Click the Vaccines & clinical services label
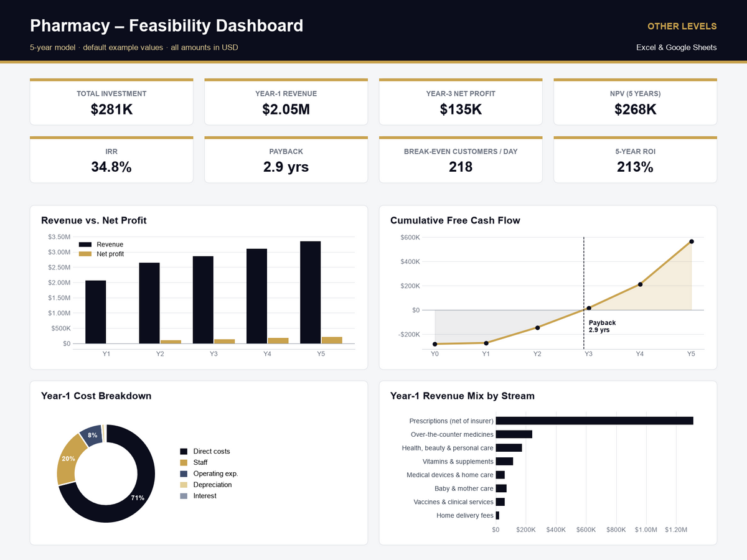Image resolution: width=747 pixels, height=560 pixels. pyautogui.click(x=454, y=502)
